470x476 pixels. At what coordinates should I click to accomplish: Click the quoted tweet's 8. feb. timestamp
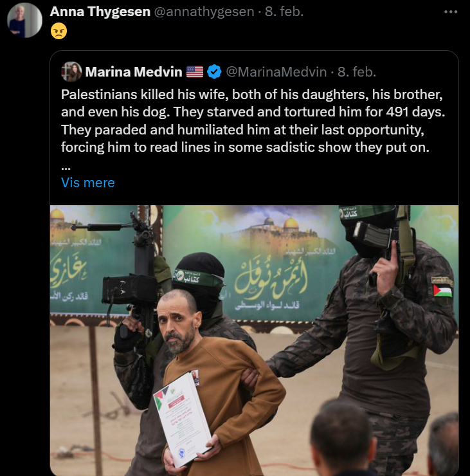[x=357, y=72]
